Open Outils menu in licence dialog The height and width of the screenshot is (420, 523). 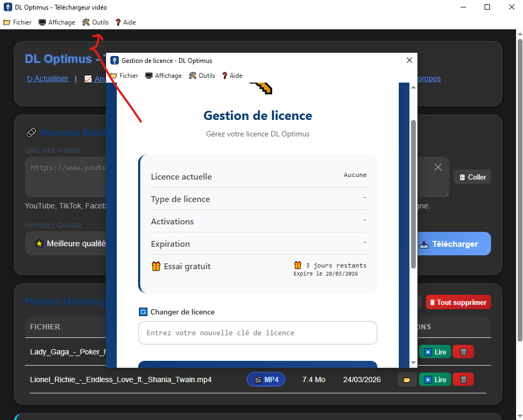coord(202,76)
